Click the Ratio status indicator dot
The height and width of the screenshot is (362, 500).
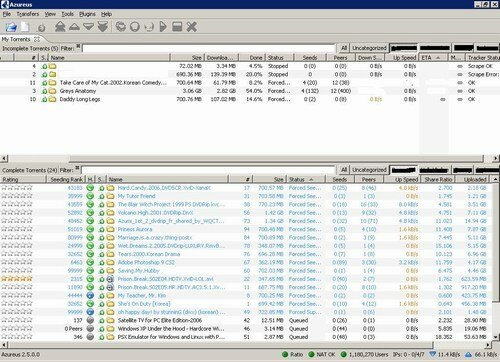(285, 354)
